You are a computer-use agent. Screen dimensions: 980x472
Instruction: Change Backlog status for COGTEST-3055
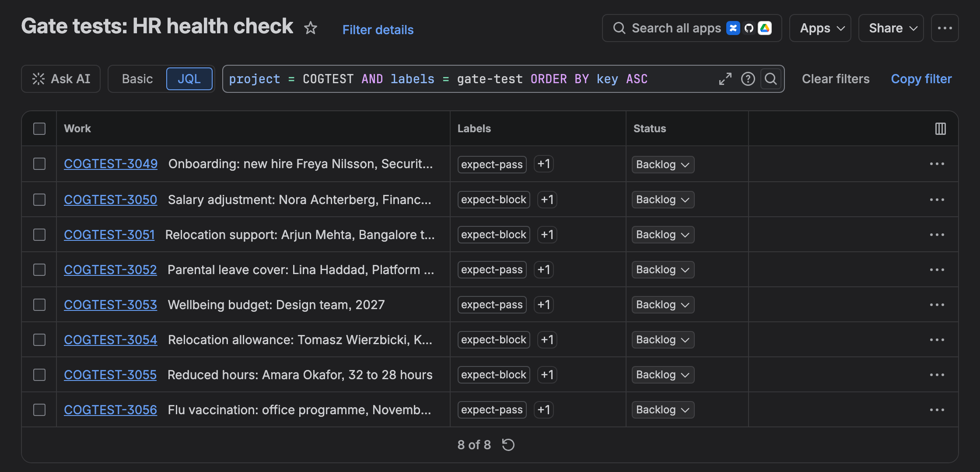(x=663, y=375)
